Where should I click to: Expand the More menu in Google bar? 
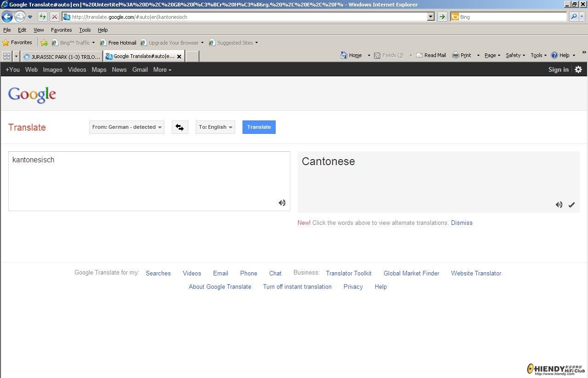point(162,70)
